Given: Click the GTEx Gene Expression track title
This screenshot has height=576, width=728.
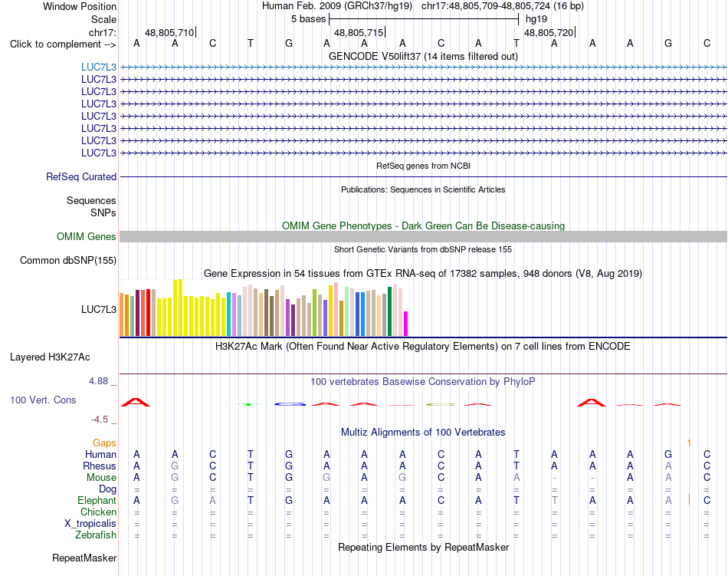Looking at the screenshot, I should click(x=422, y=273).
